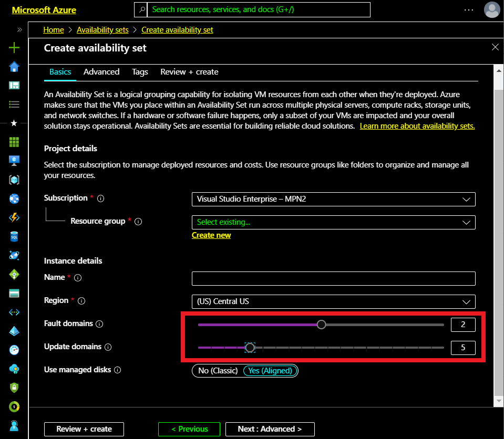The height and width of the screenshot is (439, 504).
Task: Show info tooltip for Name
Action: [78, 278]
